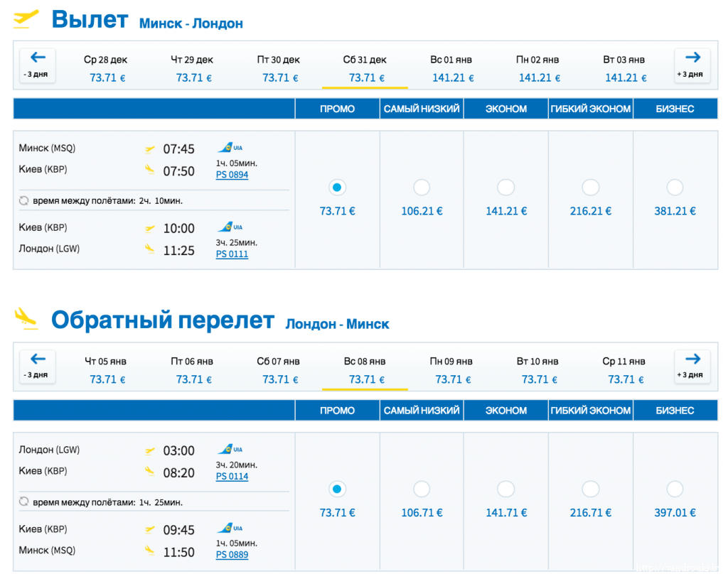Advance departure dates forward by 3 days
The width and height of the screenshot is (728, 579).
coord(692,65)
